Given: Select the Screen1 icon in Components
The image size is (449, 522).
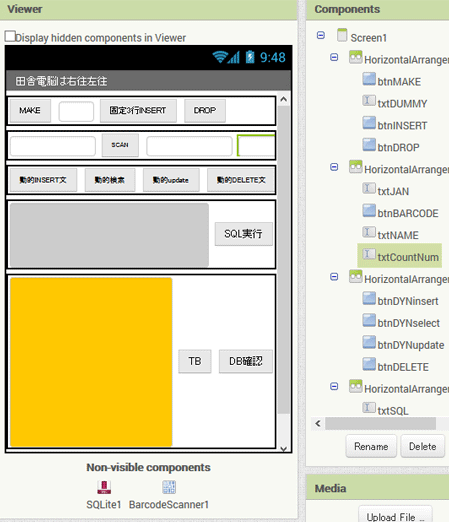Looking at the screenshot, I should pyautogui.click(x=342, y=35).
